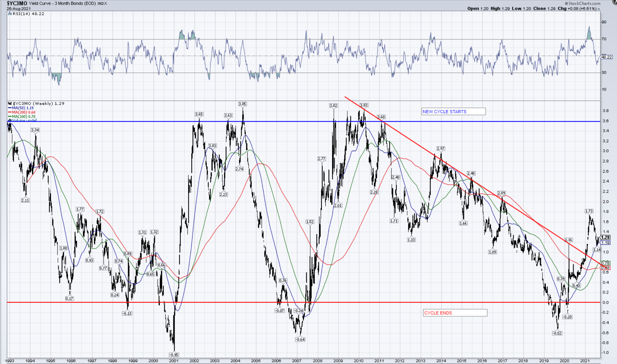Click the 1.52 spike label near 2007
Image resolution: width=617 pixels, height=364 pixels.
coord(310,222)
